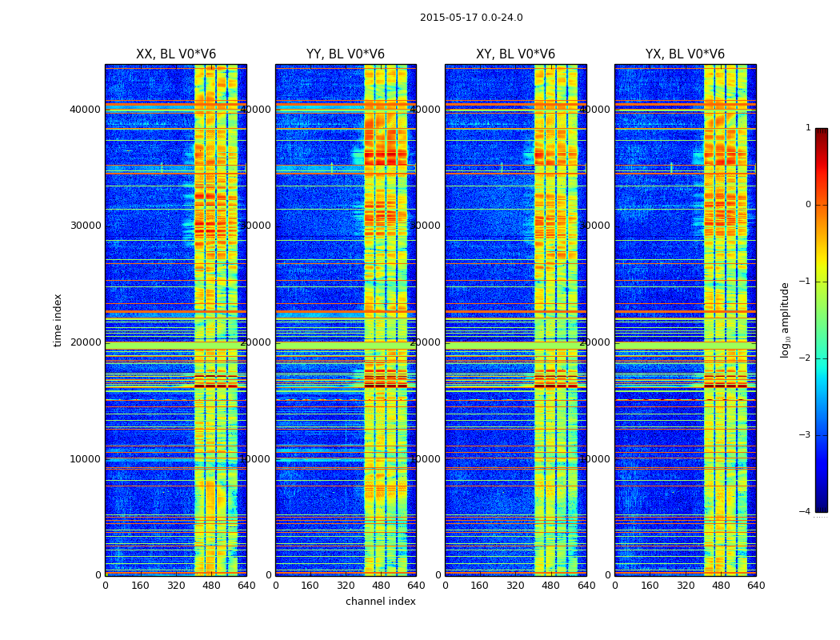Viewport: 840px width, 640px height.
Task: Click the 'time index' y-axis label
Action: [58, 320]
